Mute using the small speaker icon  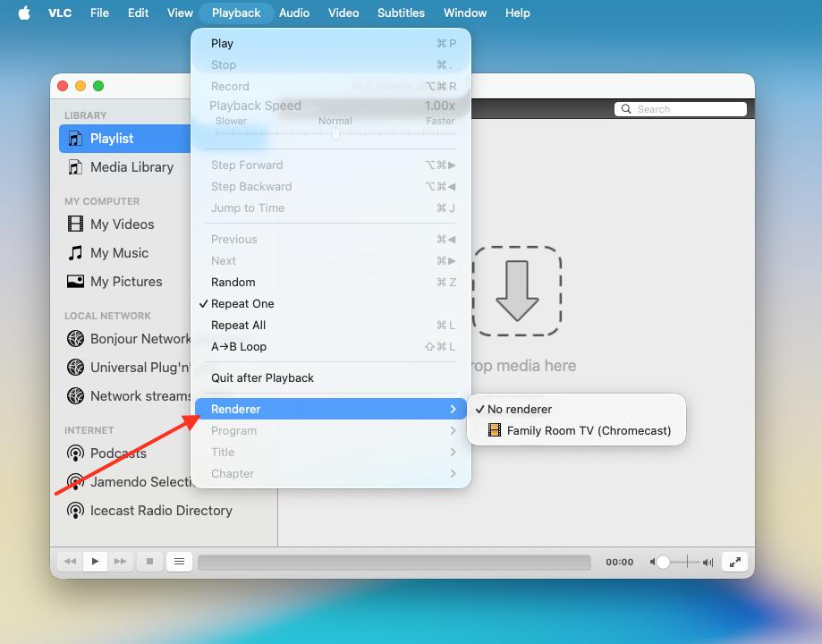coord(653,563)
